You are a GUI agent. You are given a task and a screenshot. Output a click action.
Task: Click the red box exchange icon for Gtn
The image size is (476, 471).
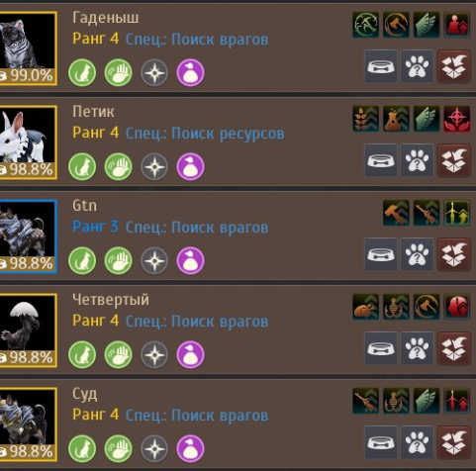point(454,254)
